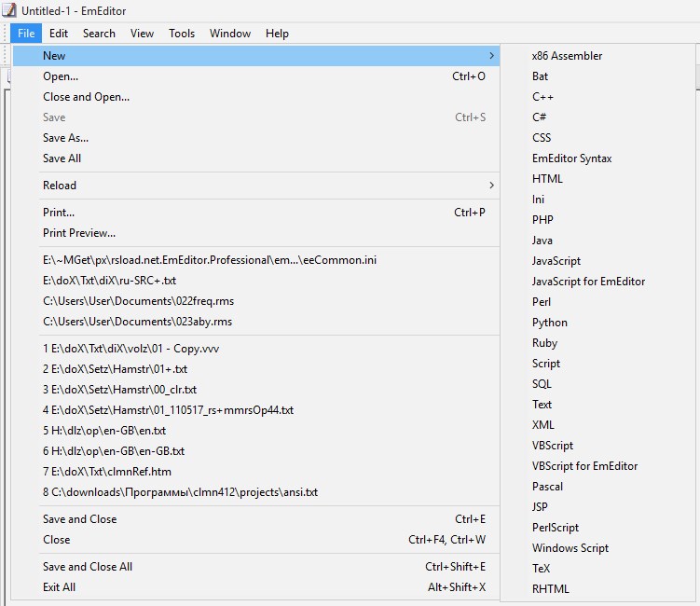The width and height of the screenshot is (700, 606).
Task: Open recent file eeCommon.ini
Action: point(255,260)
